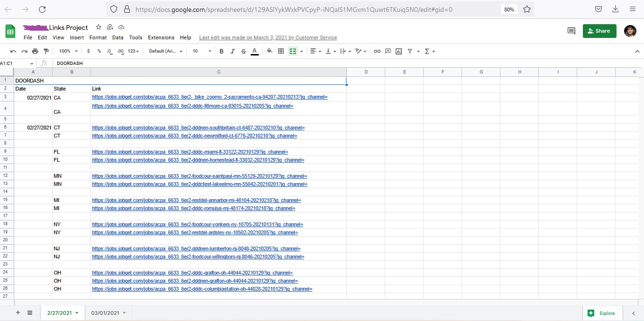
Task: Open the font family dropdown
Action: tap(166, 51)
